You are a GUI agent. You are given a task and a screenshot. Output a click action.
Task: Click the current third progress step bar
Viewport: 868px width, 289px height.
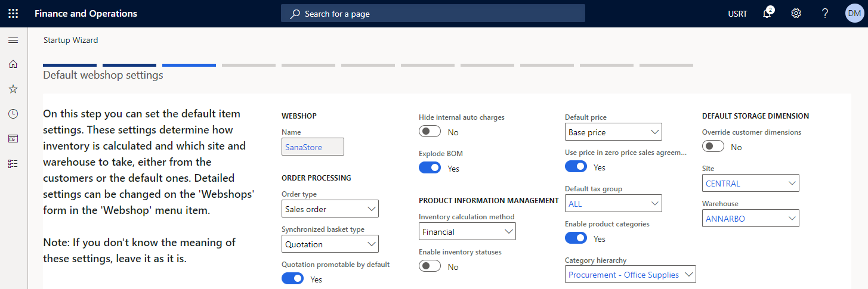pos(189,65)
